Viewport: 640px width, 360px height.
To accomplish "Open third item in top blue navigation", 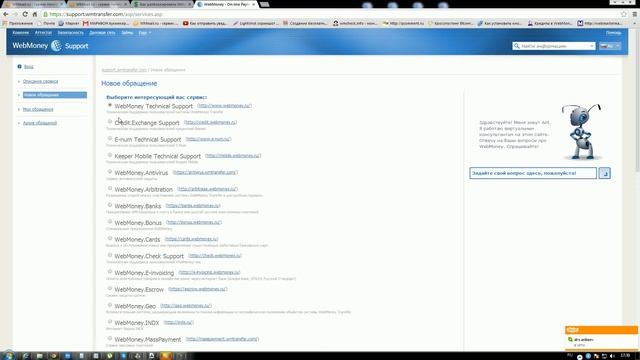I will tap(71, 33).
